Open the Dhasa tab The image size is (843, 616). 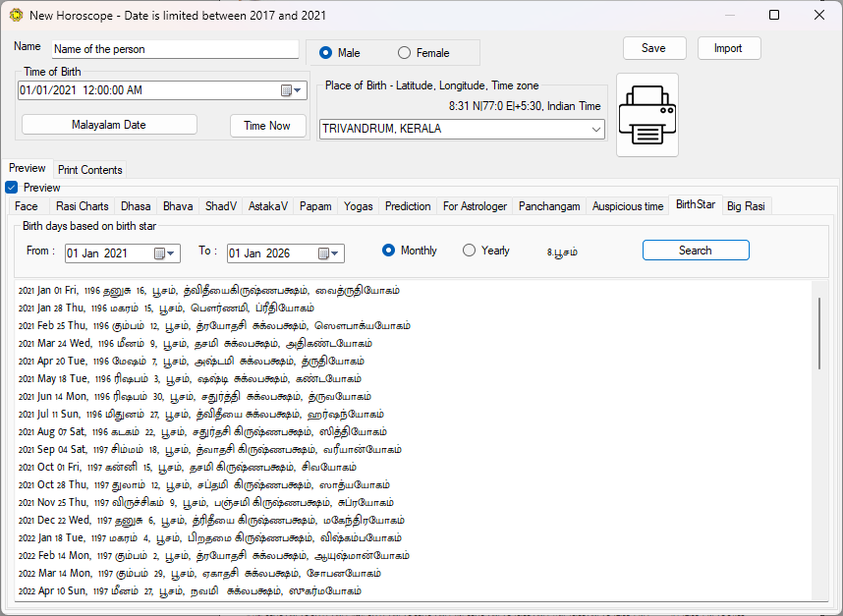click(136, 206)
